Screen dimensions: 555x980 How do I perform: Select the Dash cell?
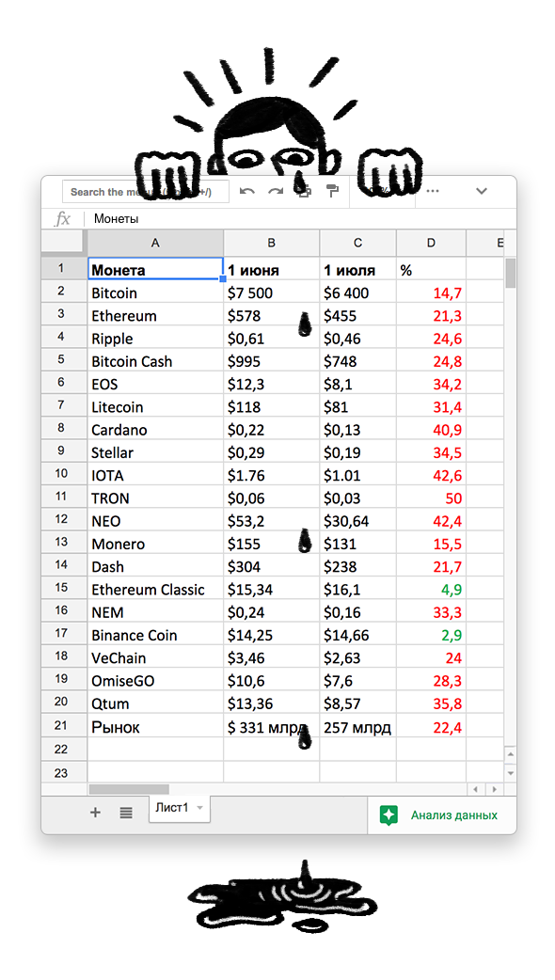(155, 566)
